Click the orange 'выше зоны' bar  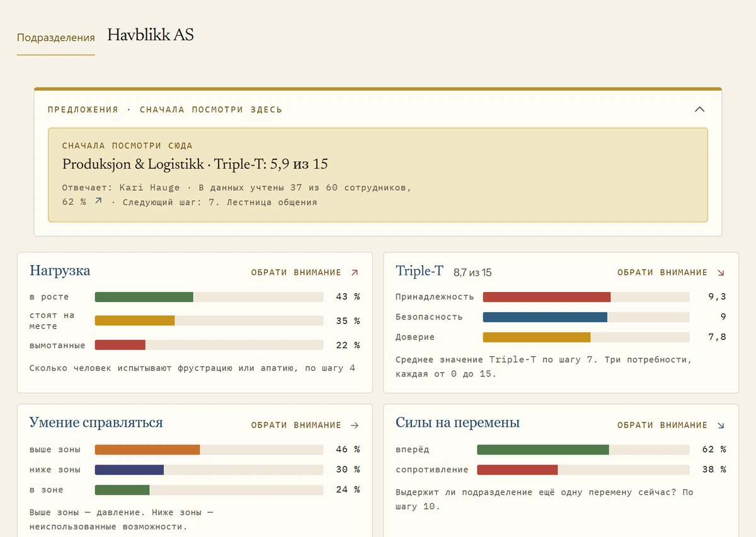tap(147, 449)
